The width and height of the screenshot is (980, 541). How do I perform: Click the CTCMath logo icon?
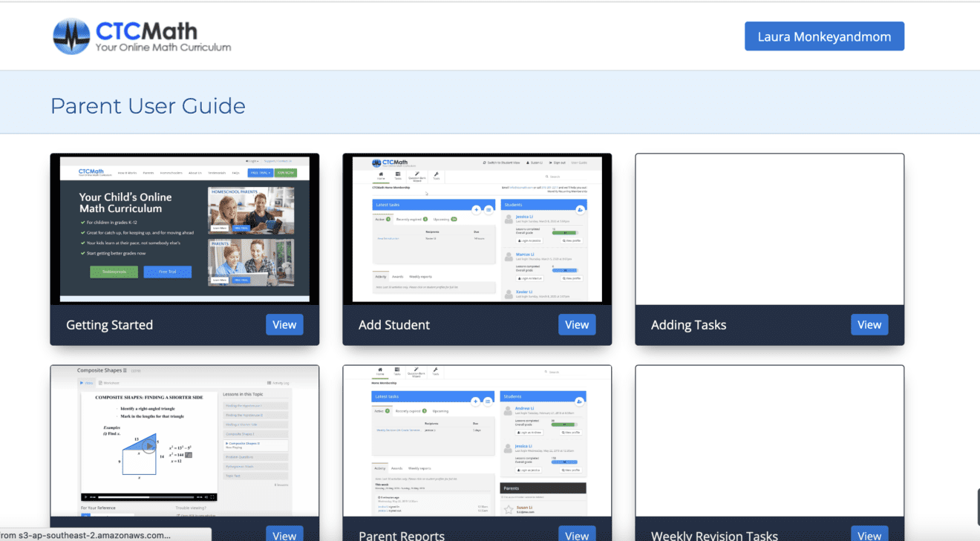(x=71, y=36)
